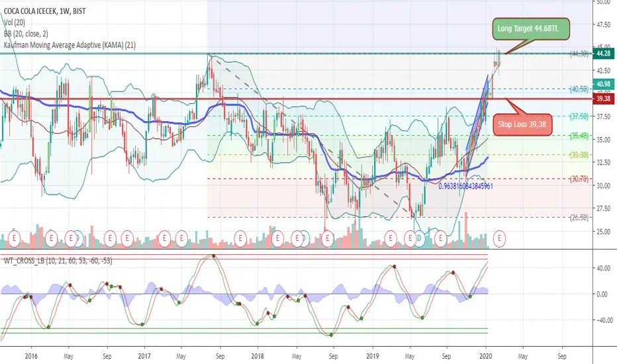Click the 44.28 teal price label
The width and height of the screenshot is (617, 364).
click(603, 54)
